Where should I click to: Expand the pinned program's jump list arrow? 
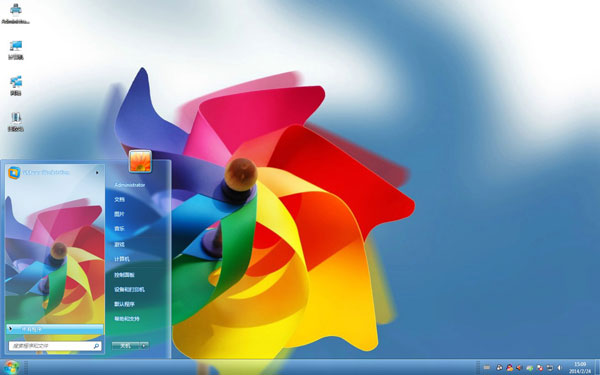(97, 173)
